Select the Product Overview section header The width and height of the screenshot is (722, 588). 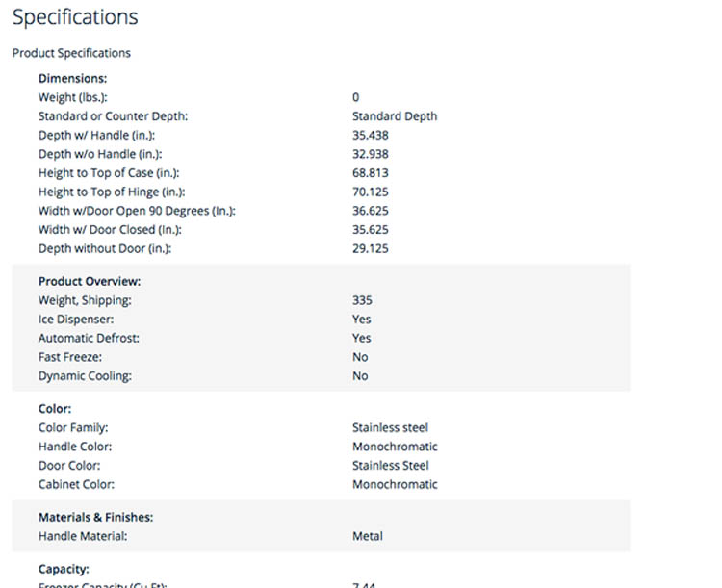(90, 281)
